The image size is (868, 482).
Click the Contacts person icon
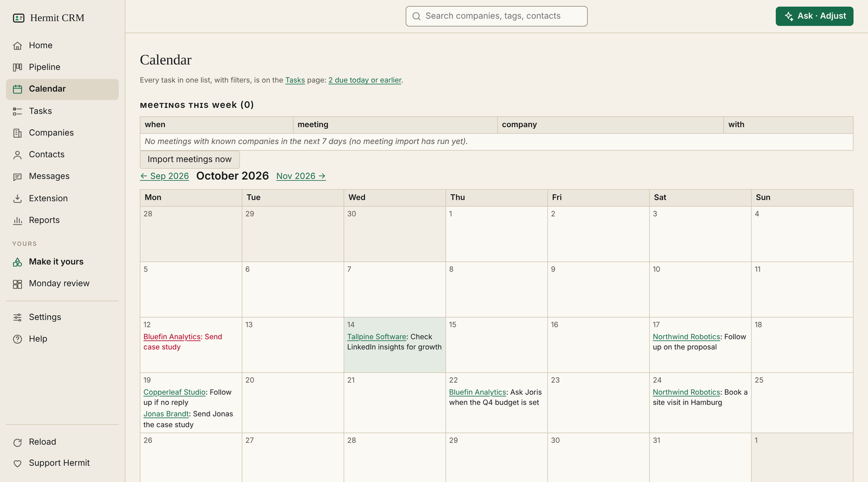point(17,155)
